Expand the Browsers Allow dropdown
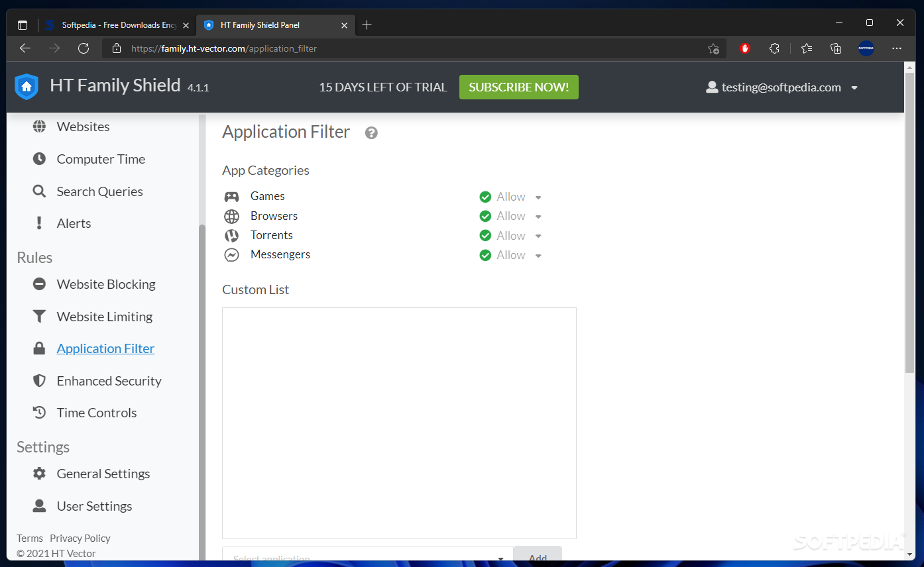Viewport: 924px width, 567px height. pos(538,217)
